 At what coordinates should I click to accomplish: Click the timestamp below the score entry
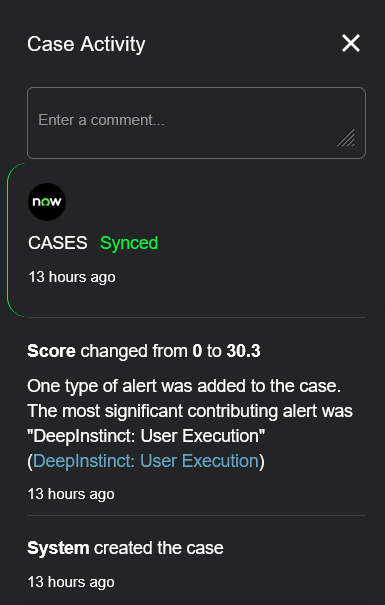tap(71, 494)
